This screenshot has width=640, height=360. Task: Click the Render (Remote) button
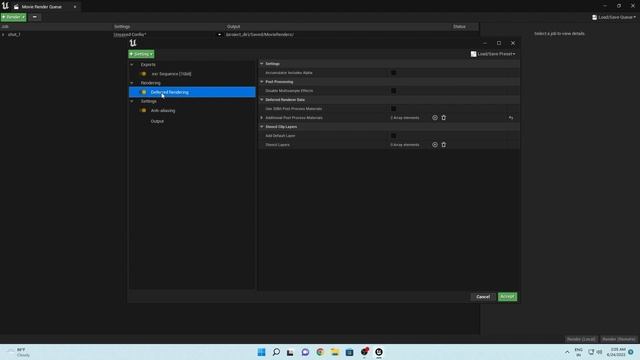(x=619, y=339)
